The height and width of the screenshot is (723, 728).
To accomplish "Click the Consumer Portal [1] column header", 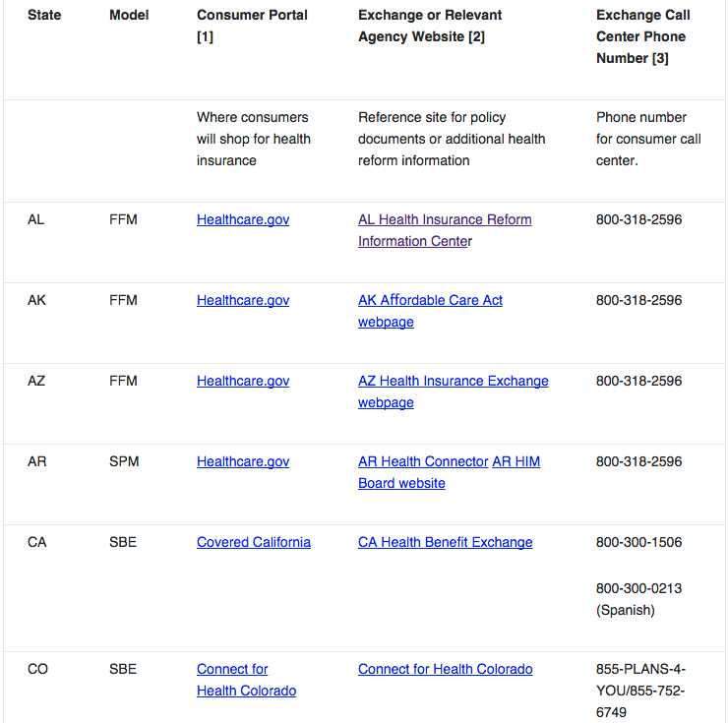I will 252,15.
